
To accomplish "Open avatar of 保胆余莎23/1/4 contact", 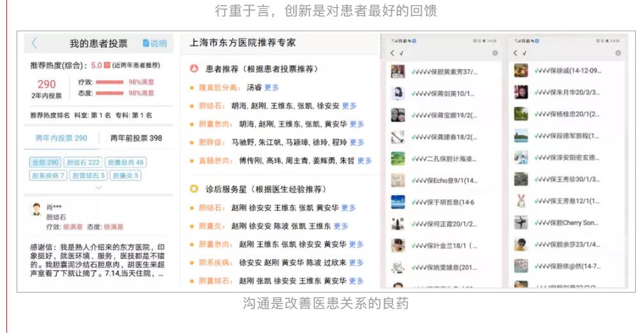I will [x=521, y=245].
